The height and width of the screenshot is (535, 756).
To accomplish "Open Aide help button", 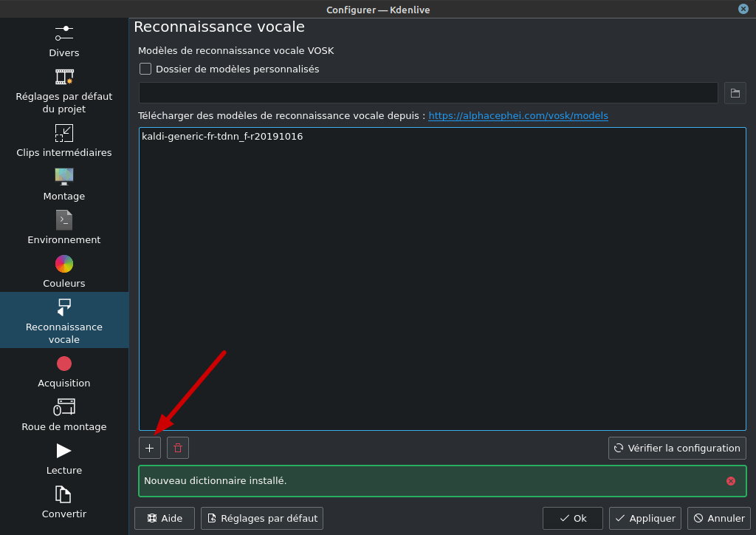I will point(165,519).
